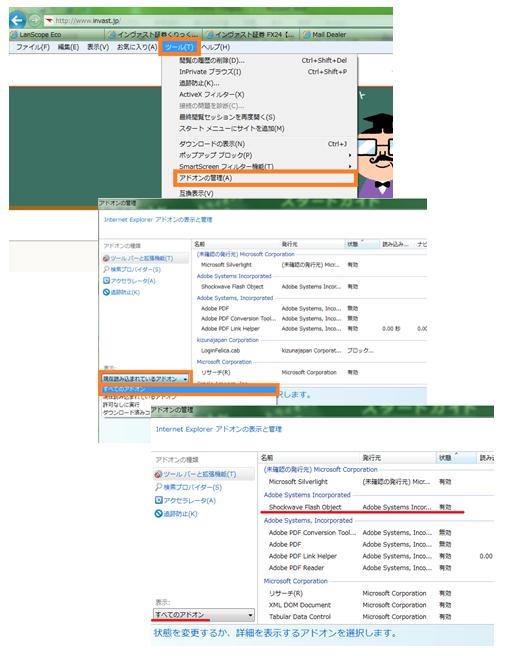
Task: Click tracking protection icon in dialog listing Adobe PDF Reader
Action: coord(158,514)
